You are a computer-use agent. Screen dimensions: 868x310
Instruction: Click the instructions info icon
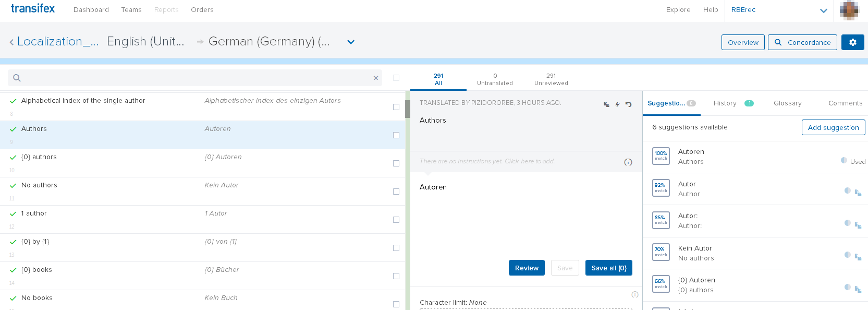(x=628, y=162)
